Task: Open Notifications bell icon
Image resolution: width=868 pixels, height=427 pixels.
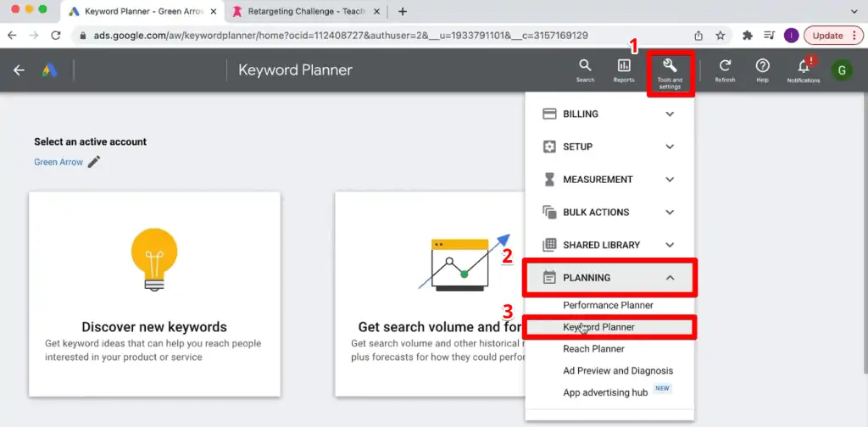Action: pyautogui.click(x=804, y=66)
